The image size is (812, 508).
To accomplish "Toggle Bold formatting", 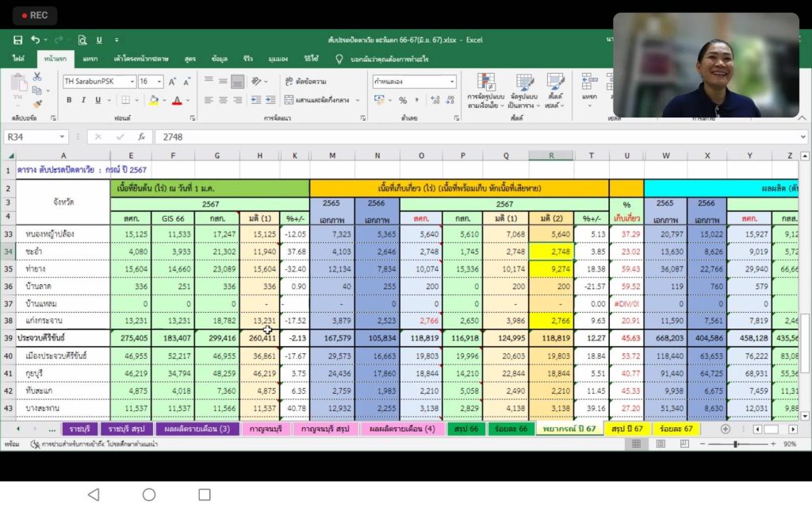I will [70, 100].
